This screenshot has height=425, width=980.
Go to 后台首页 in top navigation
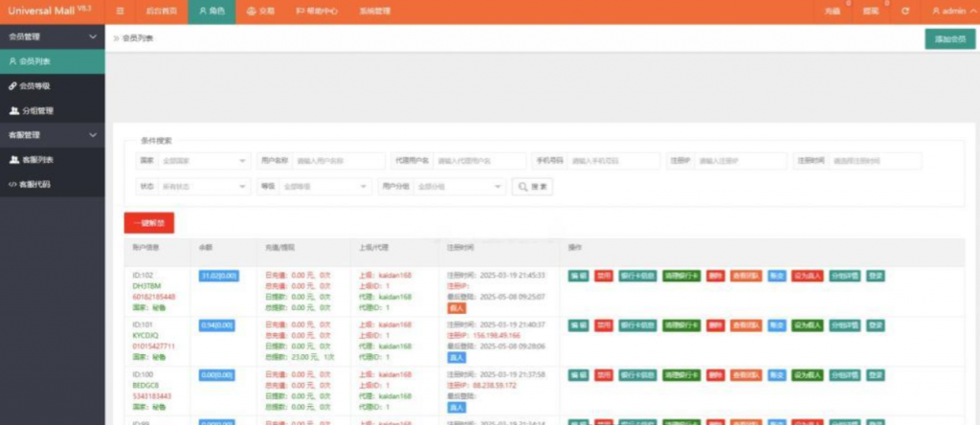tap(161, 11)
